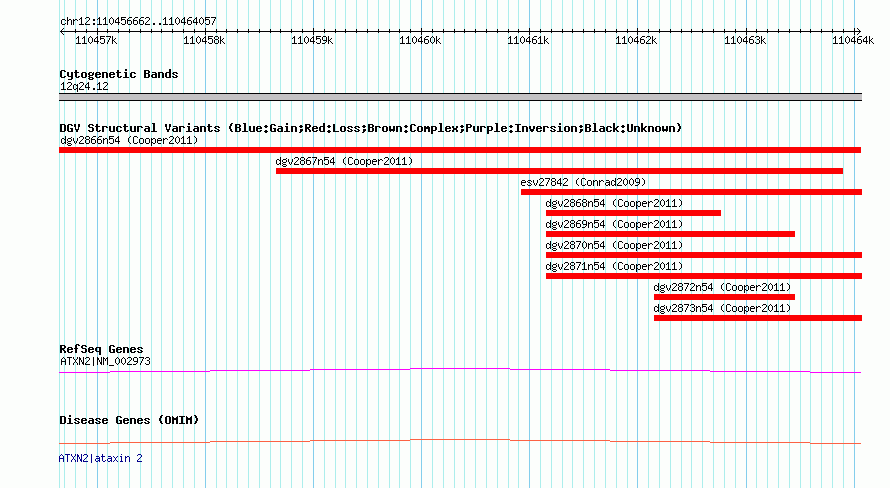
Task: Select the dgv2870n54 red variant bar
Action: tap(704, 255)
